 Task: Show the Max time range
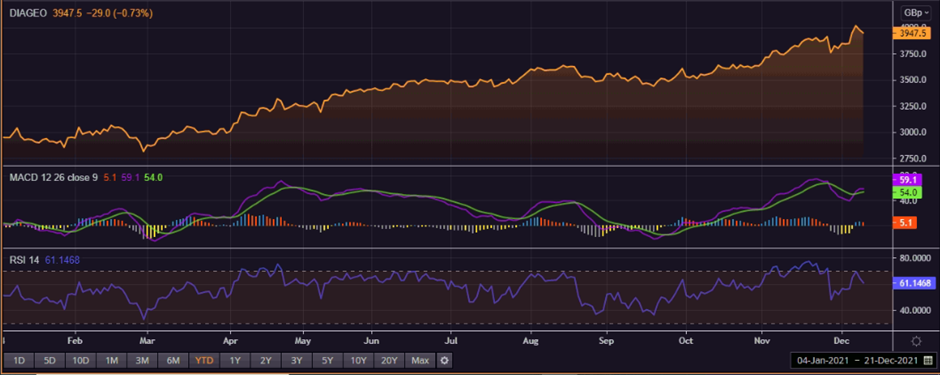click(420, 361)
